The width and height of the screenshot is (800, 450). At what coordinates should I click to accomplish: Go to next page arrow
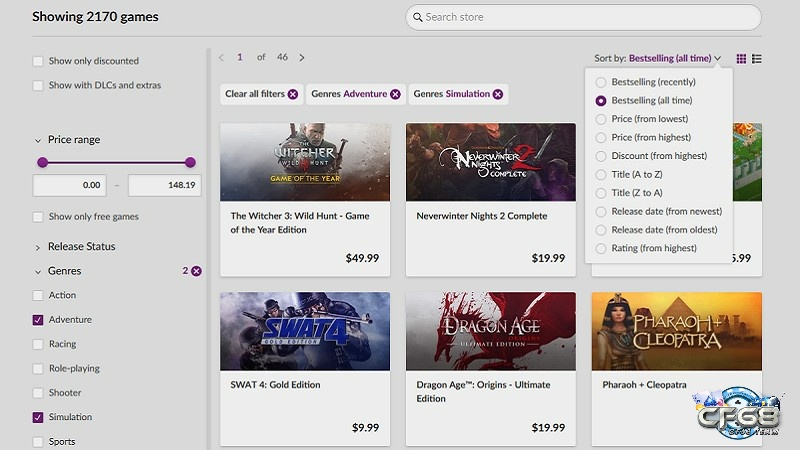point(302,58)
